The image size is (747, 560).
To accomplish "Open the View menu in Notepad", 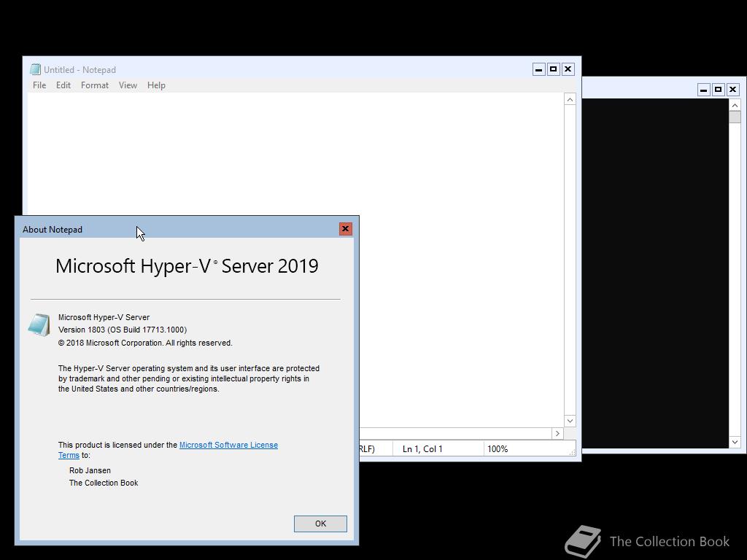I will point(128,85).
